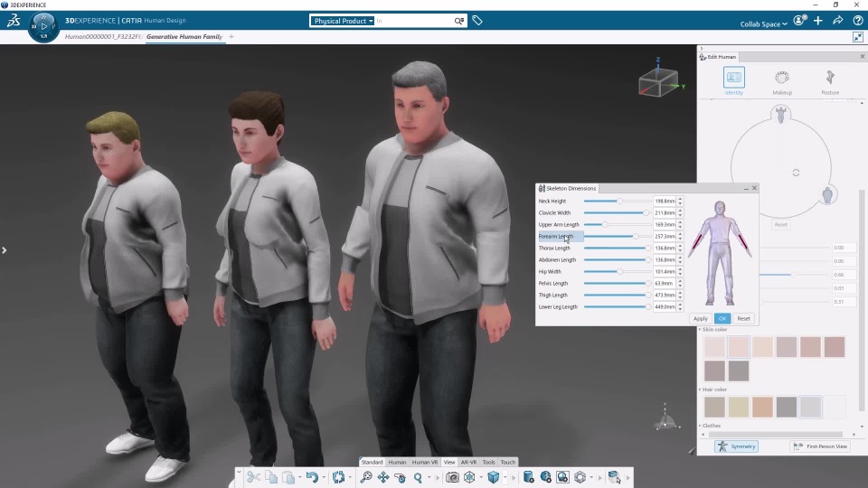This screenshot has height=488, width=868.
Task: Click the top bar search input field
Action: (x=413, y=21)
